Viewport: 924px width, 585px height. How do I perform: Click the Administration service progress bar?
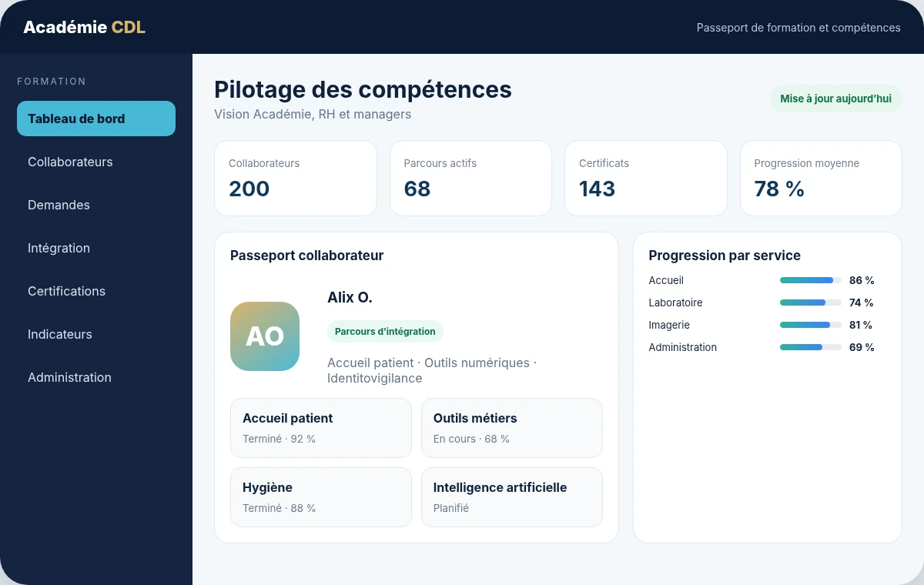pyautogui.click(x=811, y=347)
